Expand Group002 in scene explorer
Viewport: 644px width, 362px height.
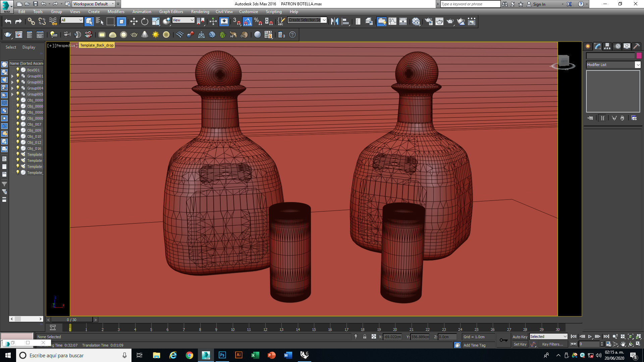pos(12,82)
